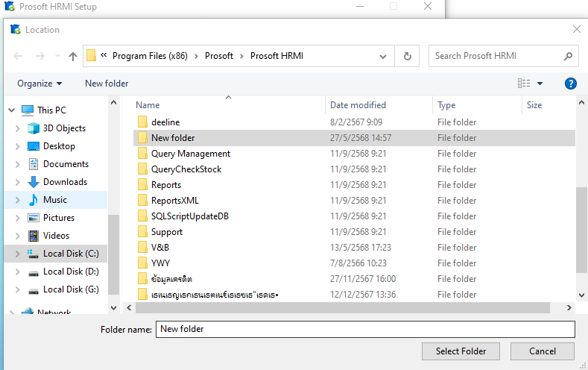Click the Up one level arrow
The height and width of the screenshot is (370, 588).
(x=72, y=56)
